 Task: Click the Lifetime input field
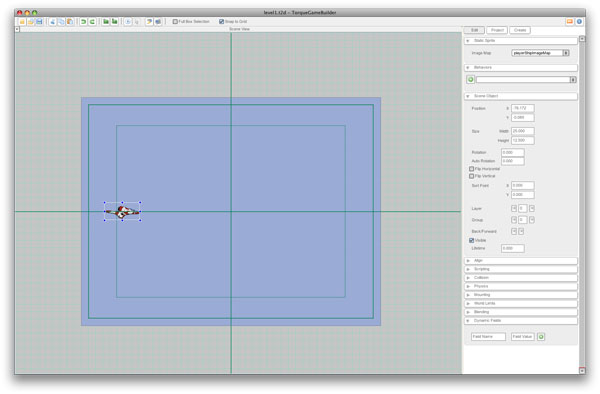pos(513,249)
